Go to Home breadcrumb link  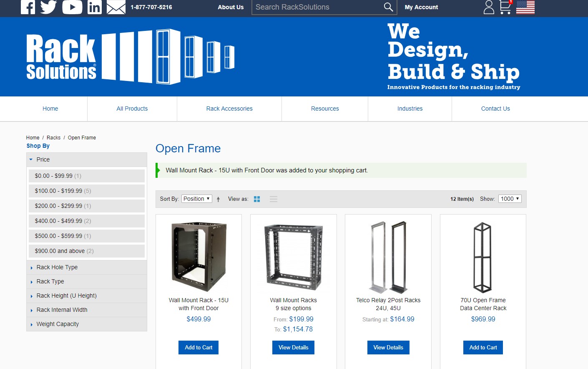33,138
